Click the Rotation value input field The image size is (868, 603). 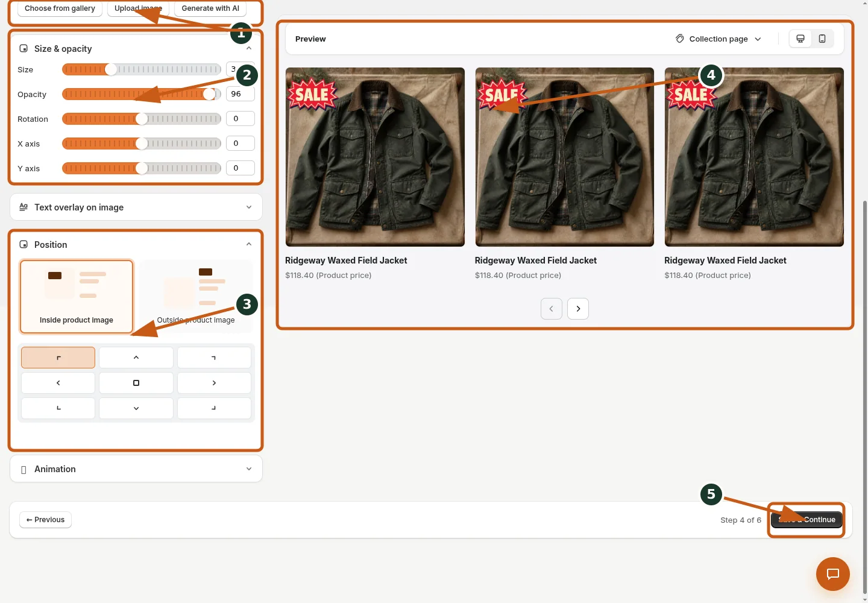241,119
